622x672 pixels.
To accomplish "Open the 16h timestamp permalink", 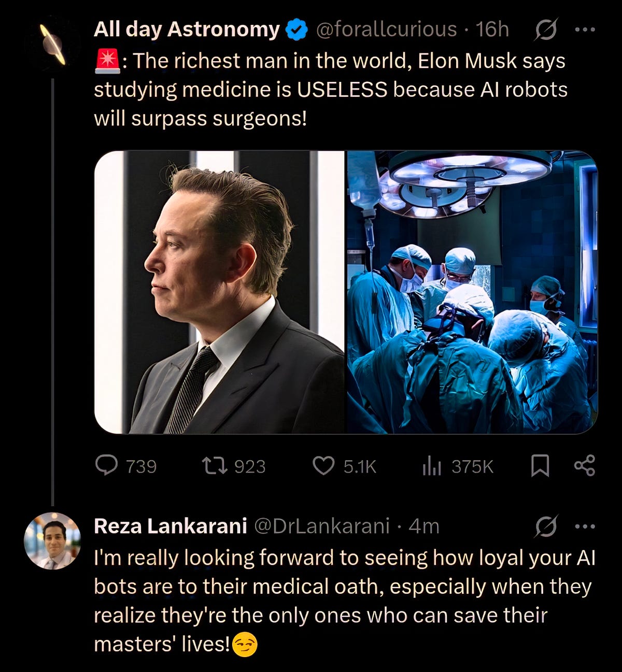I will (492, 30).
